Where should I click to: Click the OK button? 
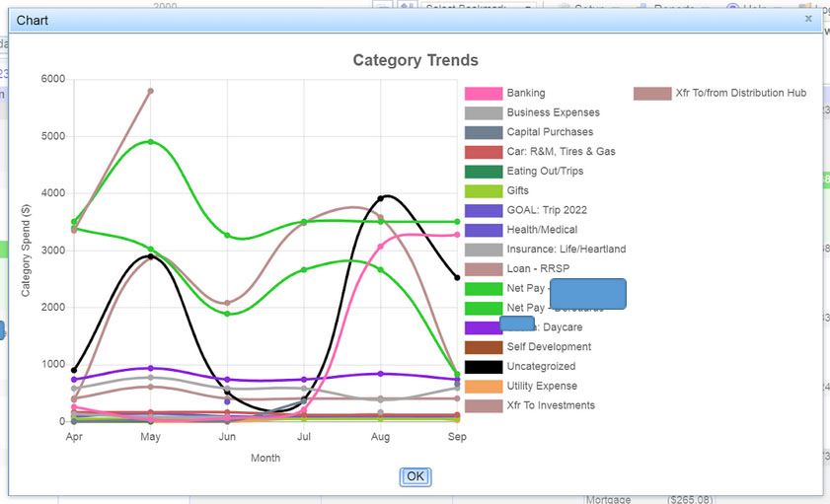coord(415,476)
